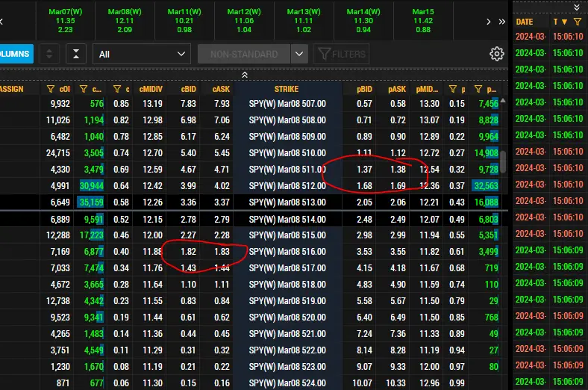Click the pMID column header
Image resolution: width=588 pixels, height=390 pixels.
coord(427,89)
